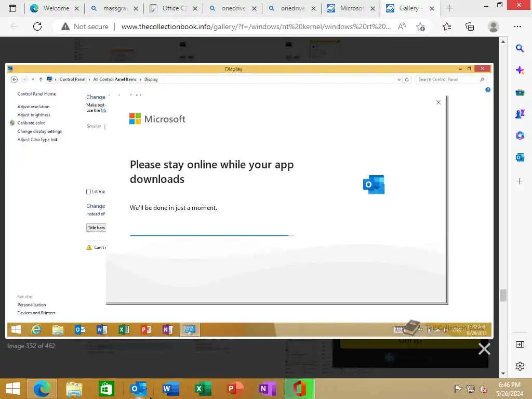Activate Read aloud icon in address bar
Viewport: 532px width, 399px height.
[x=402, y=26]
